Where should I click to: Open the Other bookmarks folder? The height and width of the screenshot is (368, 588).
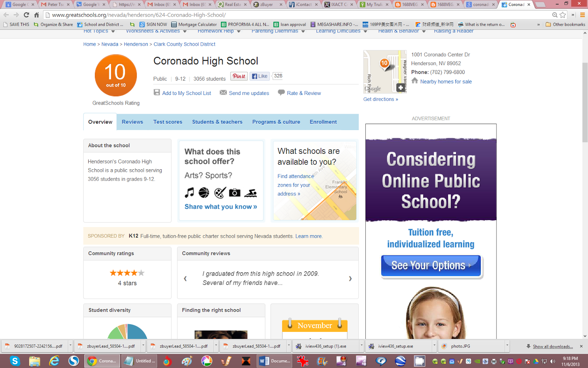click(565, 25)
